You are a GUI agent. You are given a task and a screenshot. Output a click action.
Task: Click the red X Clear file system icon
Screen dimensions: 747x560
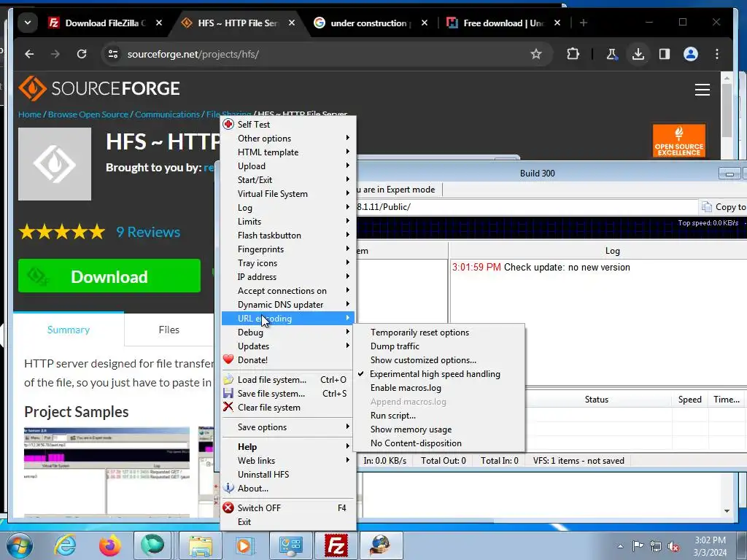(x=228, y=407)
